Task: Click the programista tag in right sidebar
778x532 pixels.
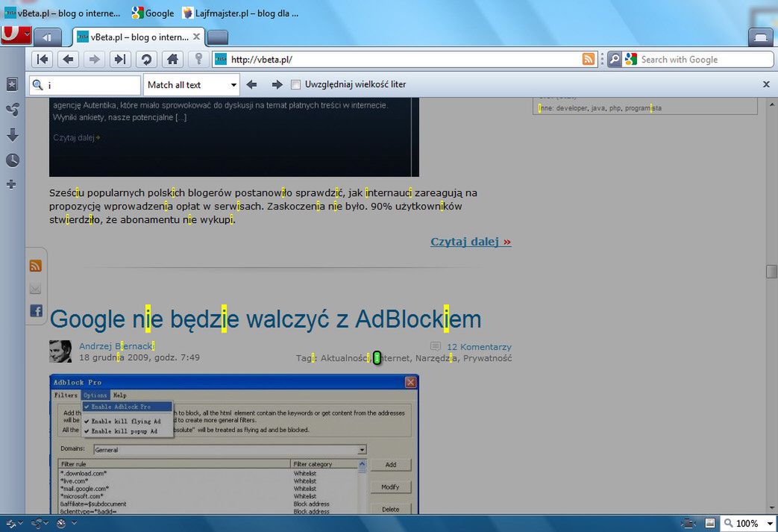Action: (644, 108)
